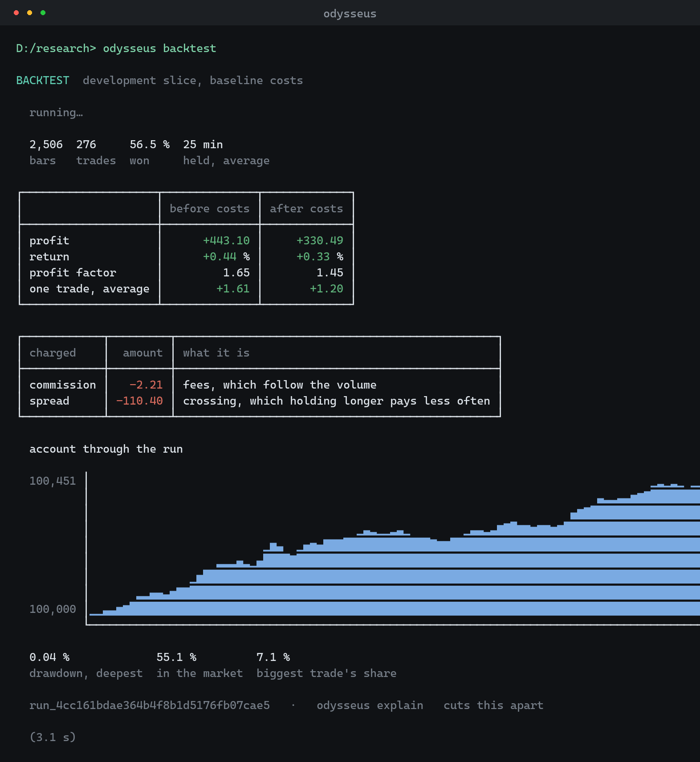700x762 pixels.
Task: Click 'fees, which follow the volume' description
Action: coord(280,385)
